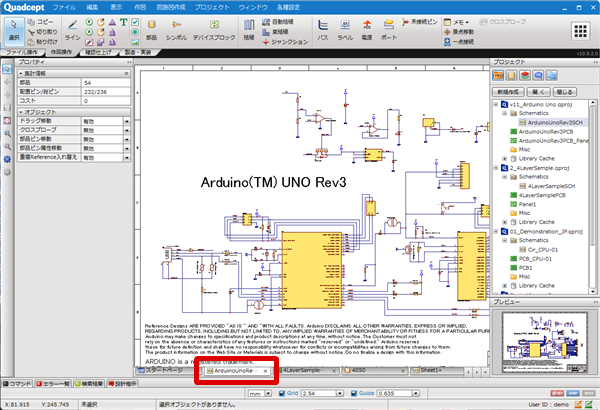The width and height of the screenshot is (600, 410).
Task: Collapse the v11_Arduino Uno.qproj node
Action: 496,104
